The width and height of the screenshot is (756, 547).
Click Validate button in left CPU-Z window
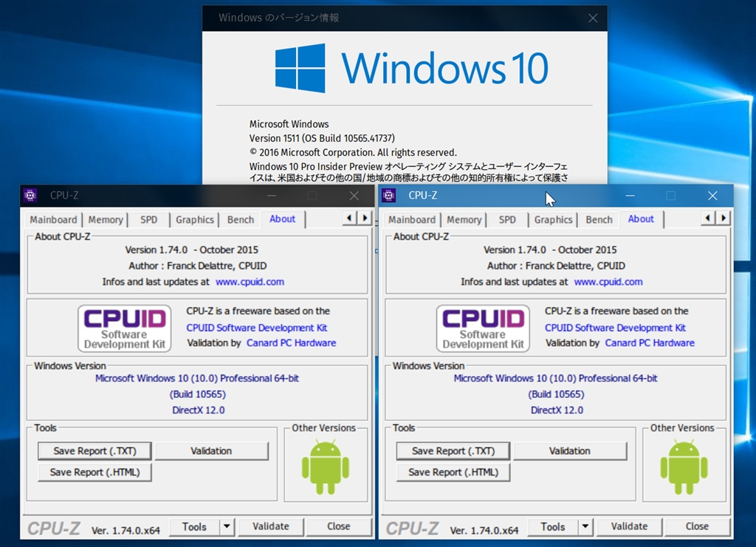(x=271, y=526)
